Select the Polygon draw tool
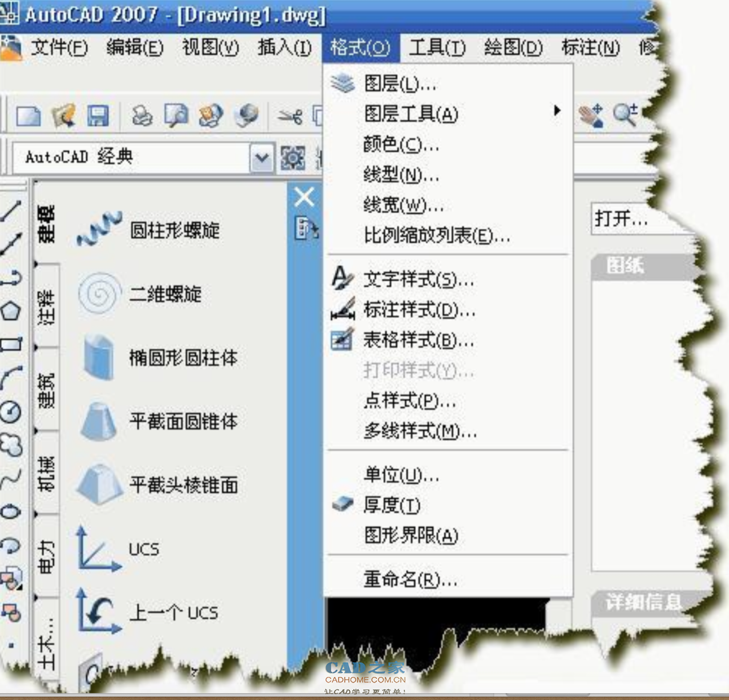Image resolution: width=729 pixels, height=700 pixels. 11,311
